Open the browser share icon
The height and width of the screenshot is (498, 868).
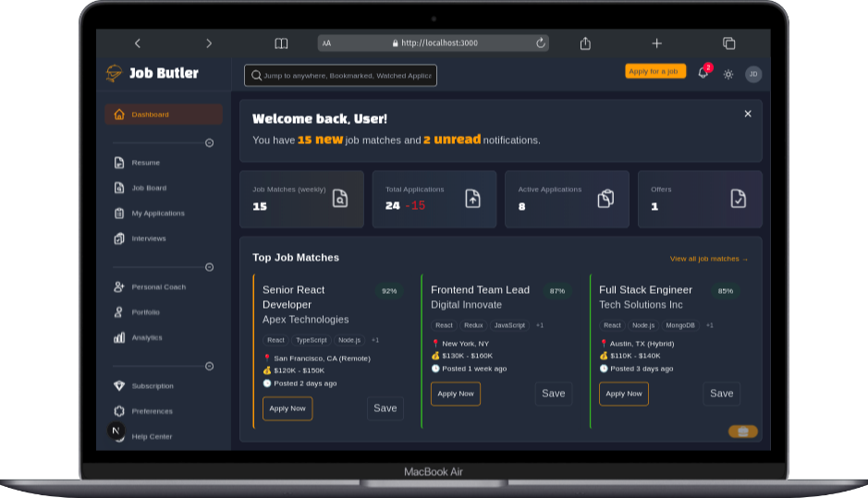tap(585, 43)
